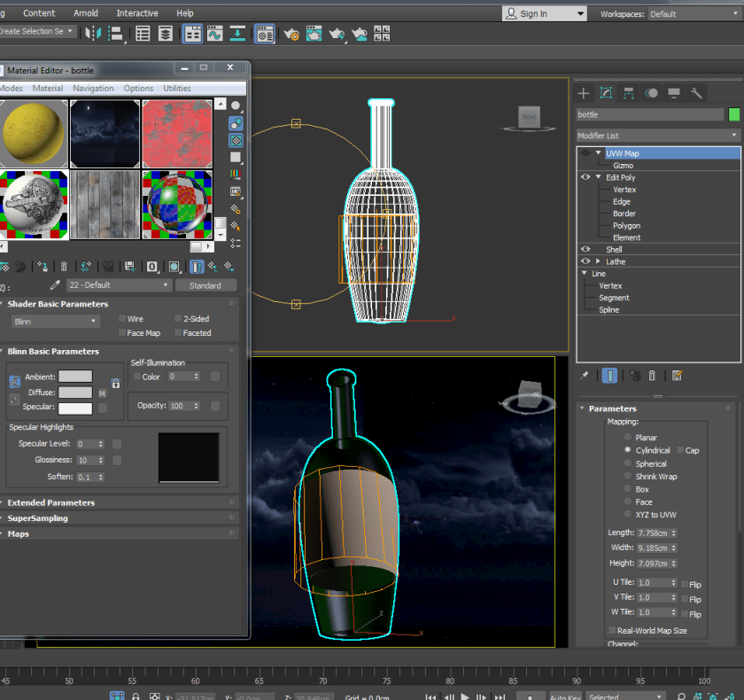Select the wood planks material sample slot

coord(105,205)
